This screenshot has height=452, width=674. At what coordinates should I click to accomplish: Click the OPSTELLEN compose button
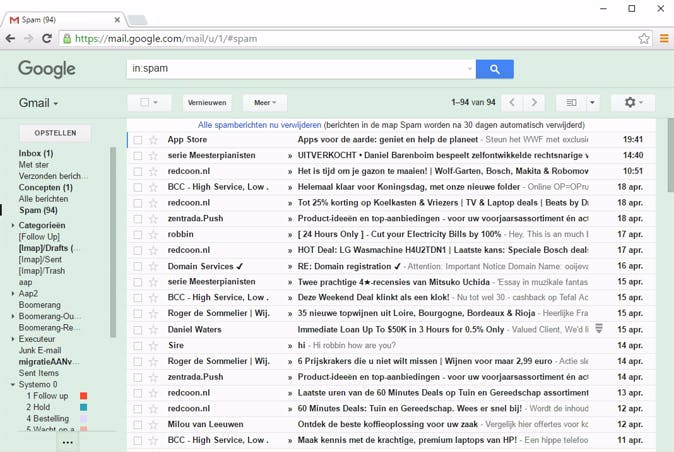click(55, 133)
